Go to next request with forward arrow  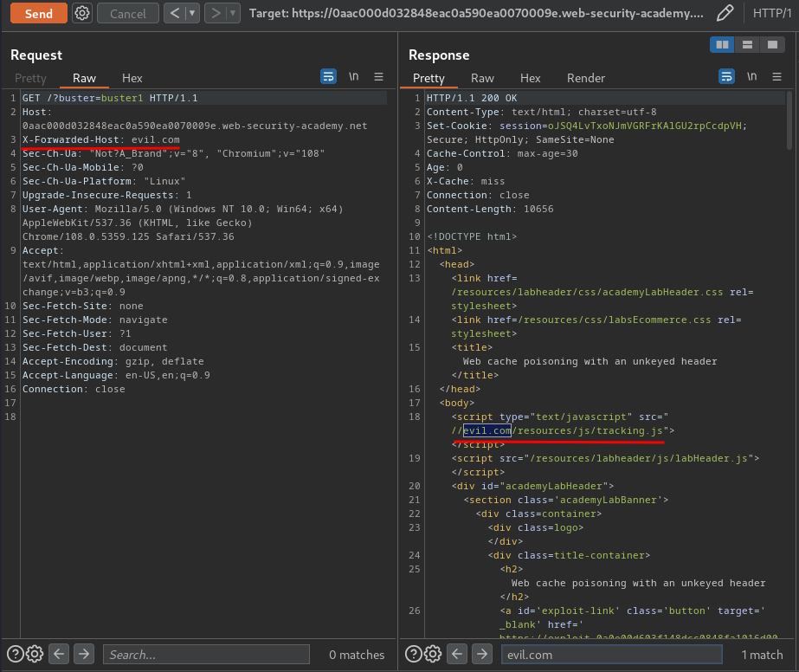pyautogui.click(x=216, y=13)
